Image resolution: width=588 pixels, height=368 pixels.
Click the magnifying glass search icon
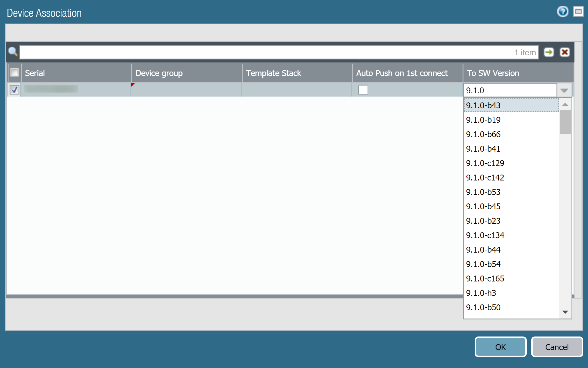(x=13, y=52)
